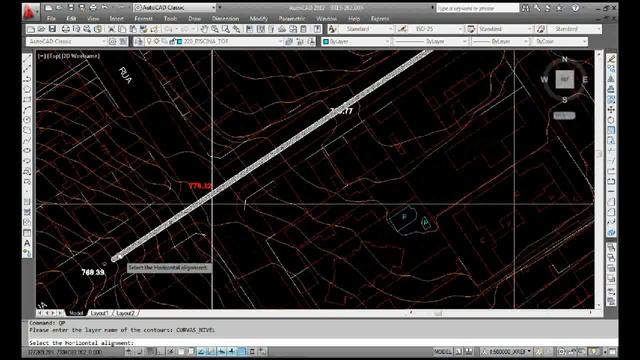
Task: Toggle the layer on/off lightbulb icon
Action: click(x=149, y=41)
